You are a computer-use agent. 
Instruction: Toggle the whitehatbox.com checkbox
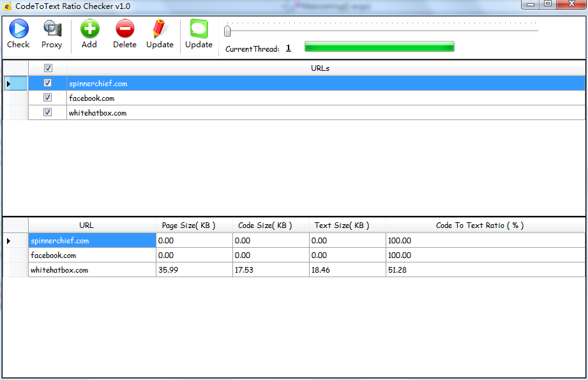coord(48,112)
